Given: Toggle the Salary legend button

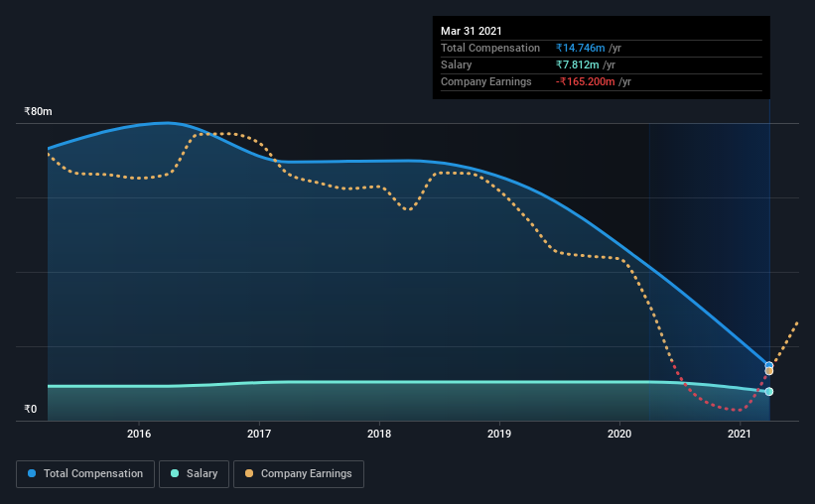Looking at the screenshot, I should [x=194, y=474].
